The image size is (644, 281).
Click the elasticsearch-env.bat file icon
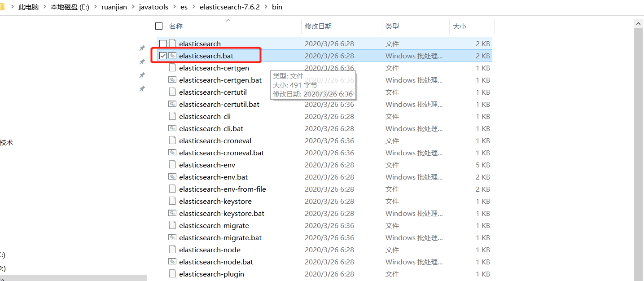click(172, 177)
